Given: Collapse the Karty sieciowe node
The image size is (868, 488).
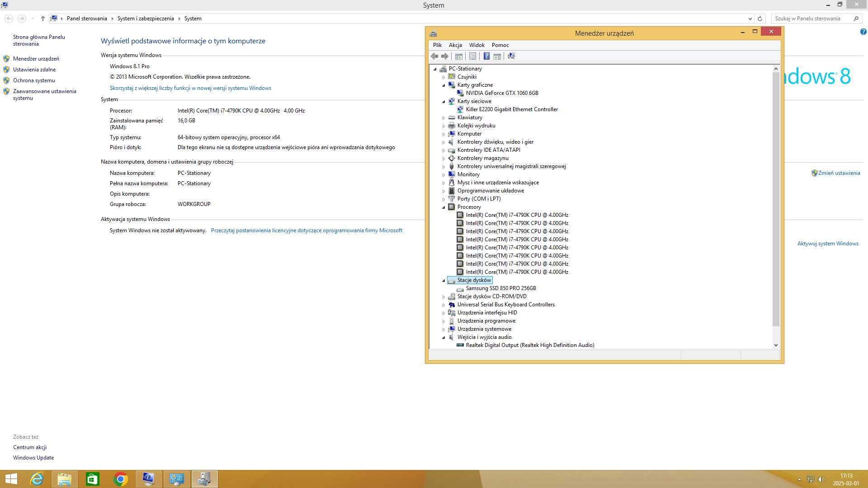Looking at the screenshot, I should click(443, 102).
